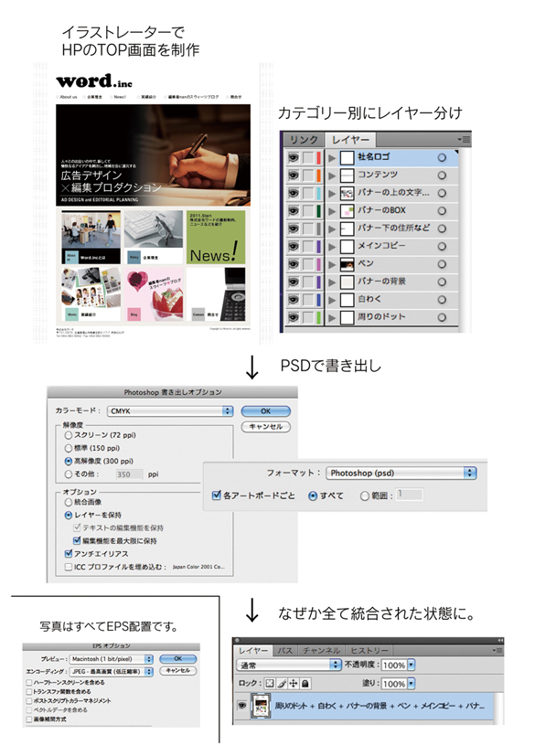The image size is (535, 756).
Task: Click the キャンセル button in export options
Action: (x=266, y=427)
